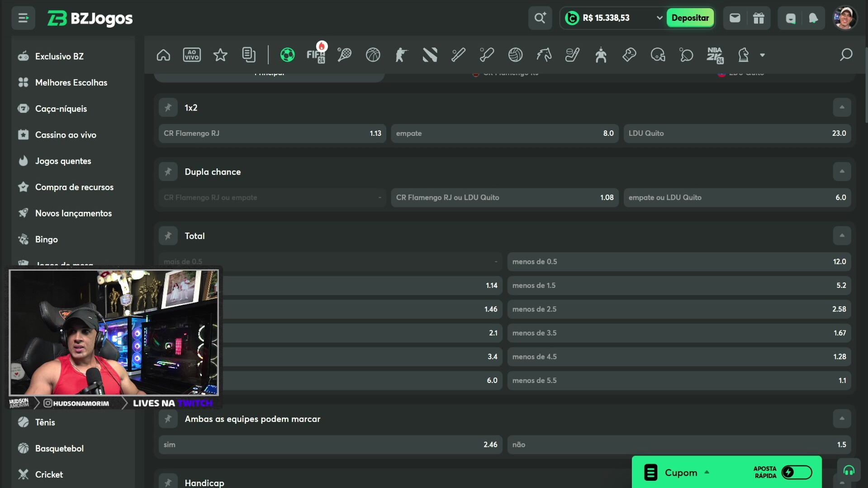Open the messages envelope icon
The image size is (868, 488).
[735, 18]
